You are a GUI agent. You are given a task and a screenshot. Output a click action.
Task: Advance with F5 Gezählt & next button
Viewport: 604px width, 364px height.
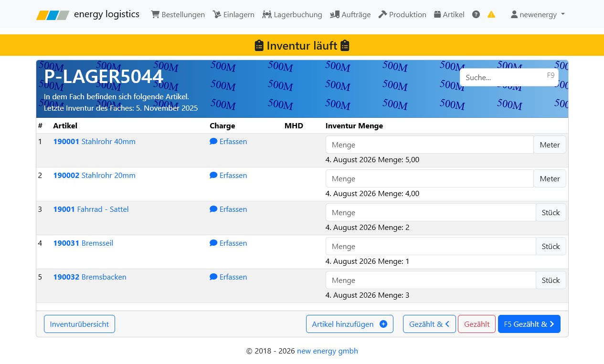(x=529, y=324)
